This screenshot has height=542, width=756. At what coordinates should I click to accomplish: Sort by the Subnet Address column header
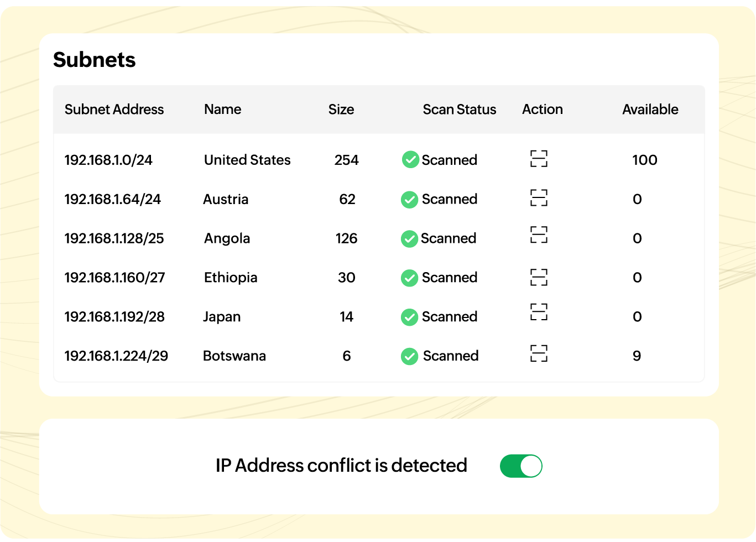[114, 110]
